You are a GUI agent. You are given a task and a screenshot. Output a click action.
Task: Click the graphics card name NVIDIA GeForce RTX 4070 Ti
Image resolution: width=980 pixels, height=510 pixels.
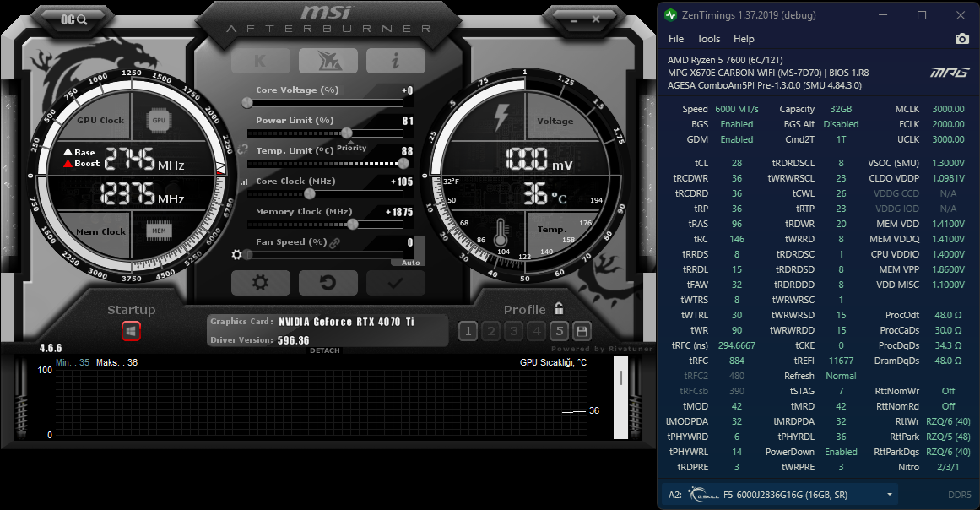click(346, 322)
